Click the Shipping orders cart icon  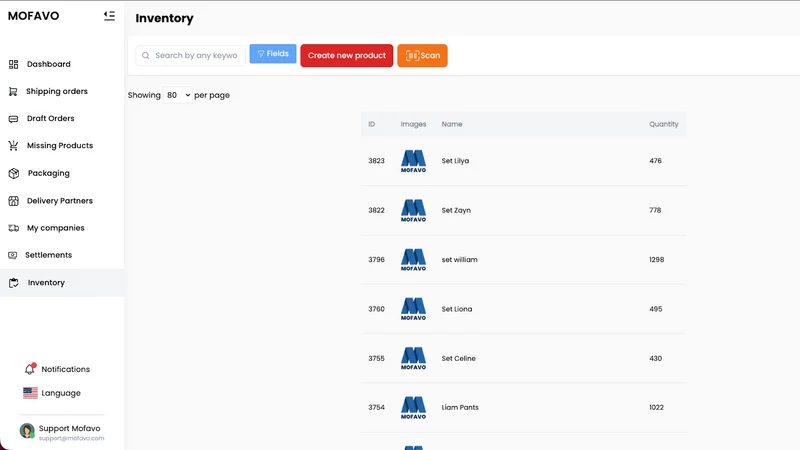click(x=13, y=91)
